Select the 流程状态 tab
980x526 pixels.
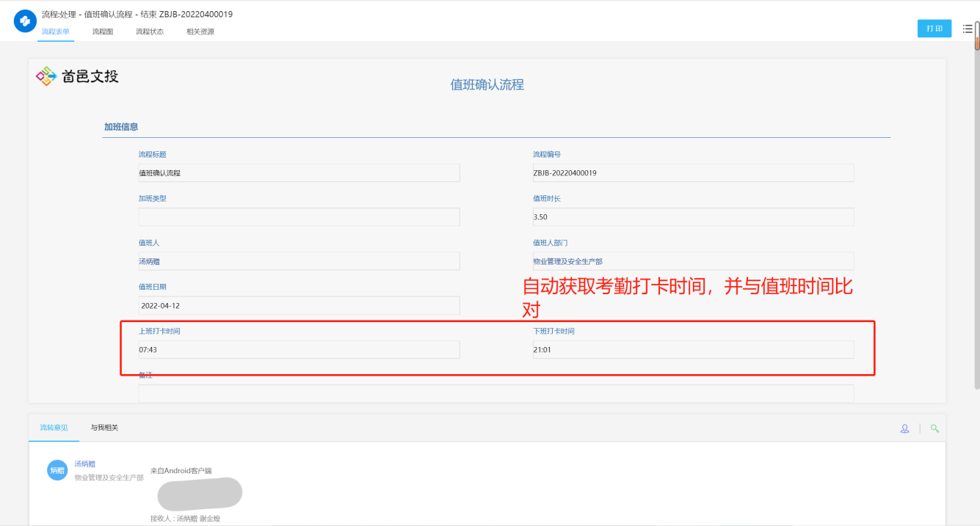tap(150, 32)
